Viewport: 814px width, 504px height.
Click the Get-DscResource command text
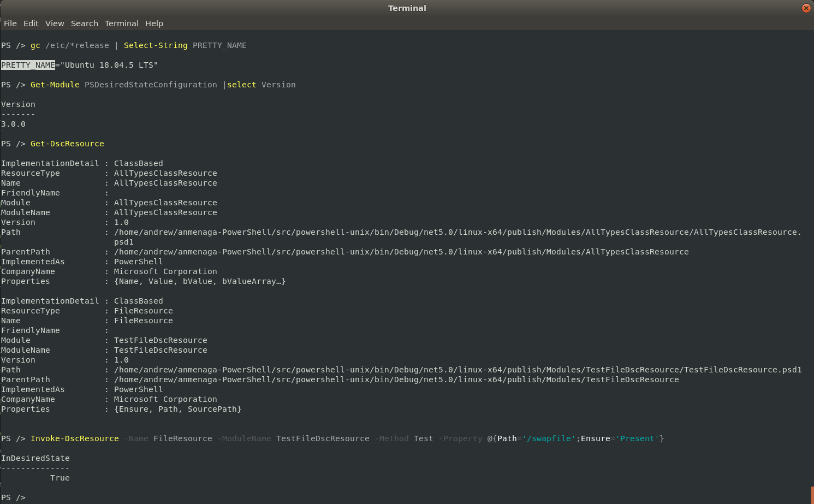[67, 144]
